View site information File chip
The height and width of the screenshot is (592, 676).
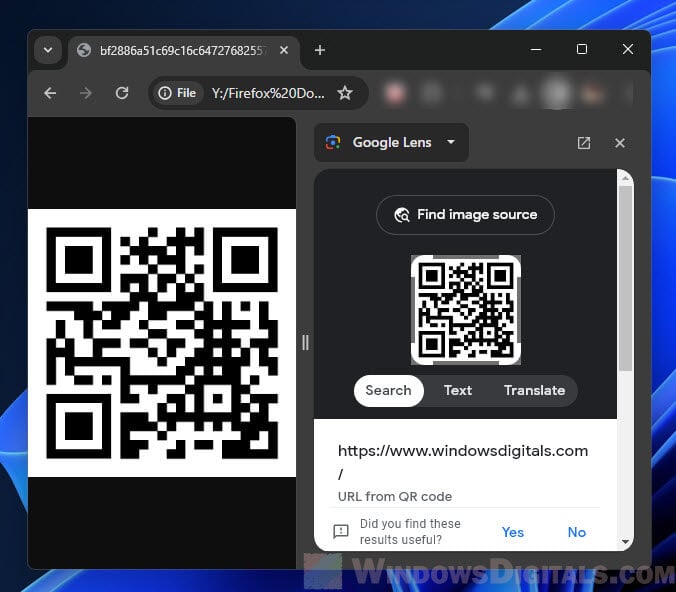tap(177, 93)
